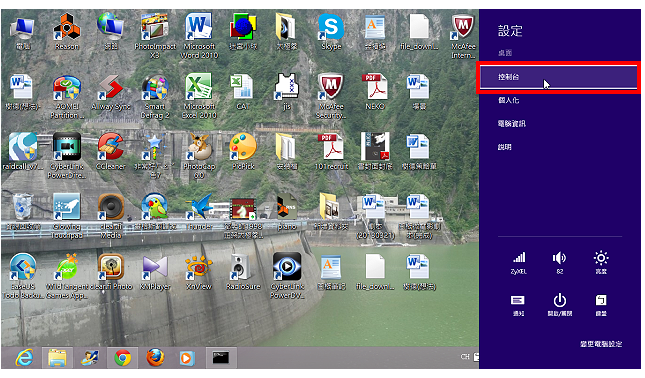645x378 pixels.
Task: Click the 說明 help entry
Action: coord(504,147)
